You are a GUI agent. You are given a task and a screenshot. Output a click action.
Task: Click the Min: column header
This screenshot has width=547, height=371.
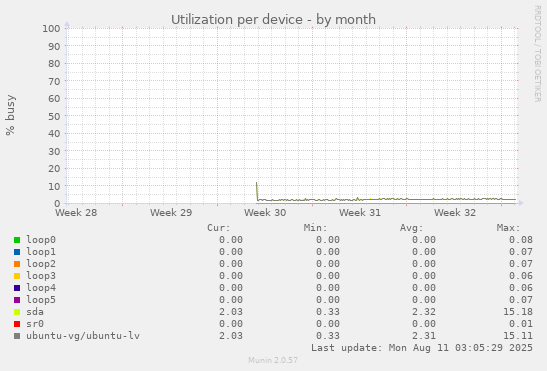315,228
